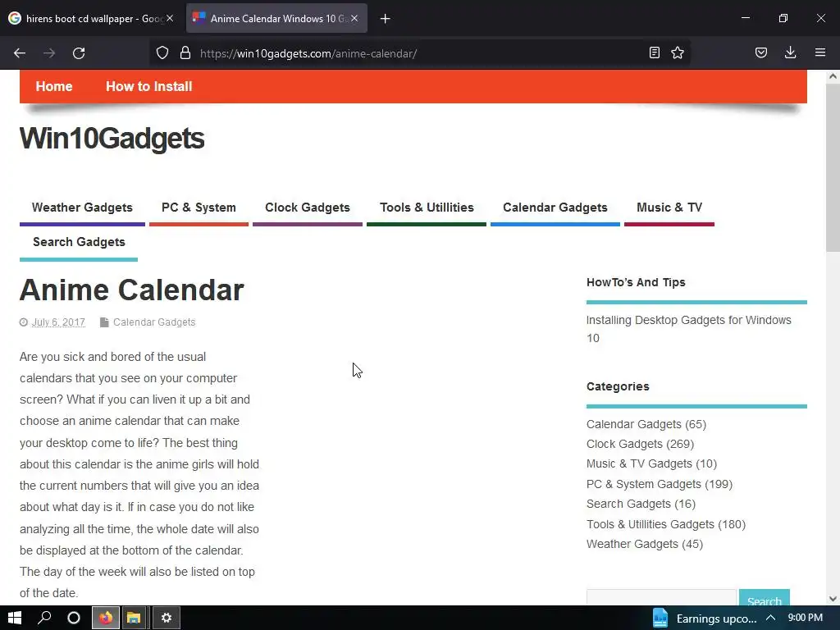Viewport: 840px width, 630px height.
Task: Click scrollbar up arrow
Action: coord(833,76)
